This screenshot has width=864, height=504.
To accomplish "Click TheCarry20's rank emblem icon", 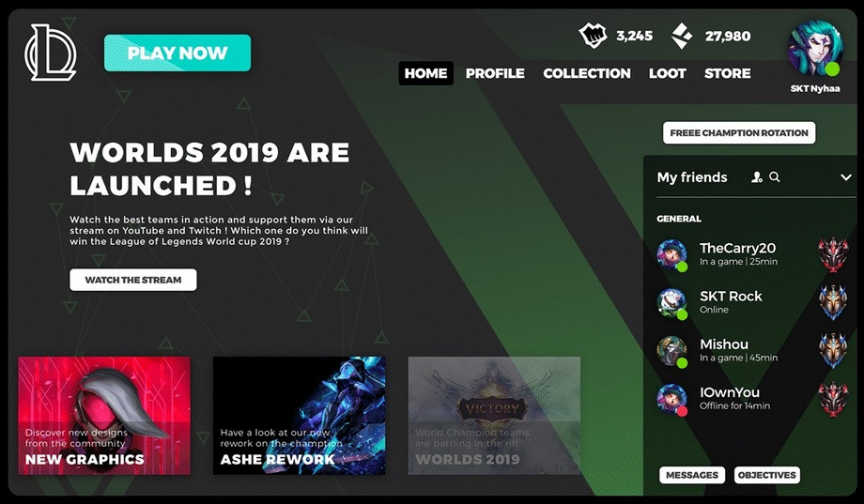I will pos(833,253).
